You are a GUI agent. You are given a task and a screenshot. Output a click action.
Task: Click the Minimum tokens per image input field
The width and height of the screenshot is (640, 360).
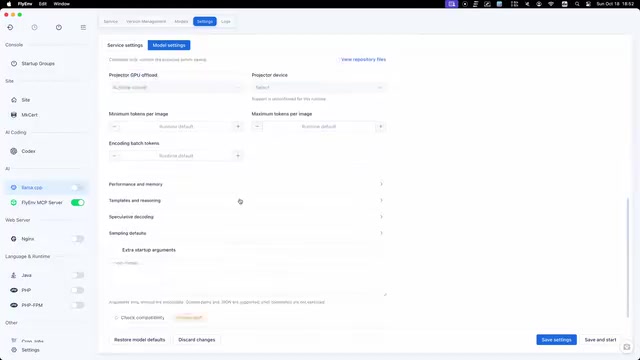(176, 127)
